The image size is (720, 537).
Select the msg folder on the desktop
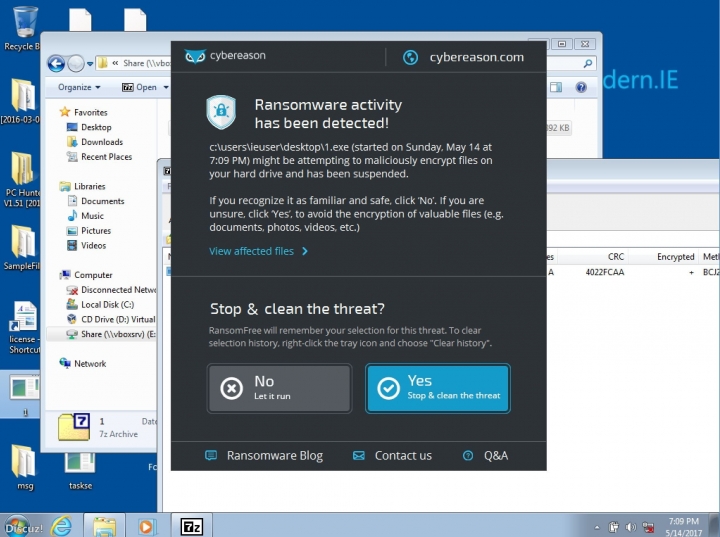click(25, 467)
